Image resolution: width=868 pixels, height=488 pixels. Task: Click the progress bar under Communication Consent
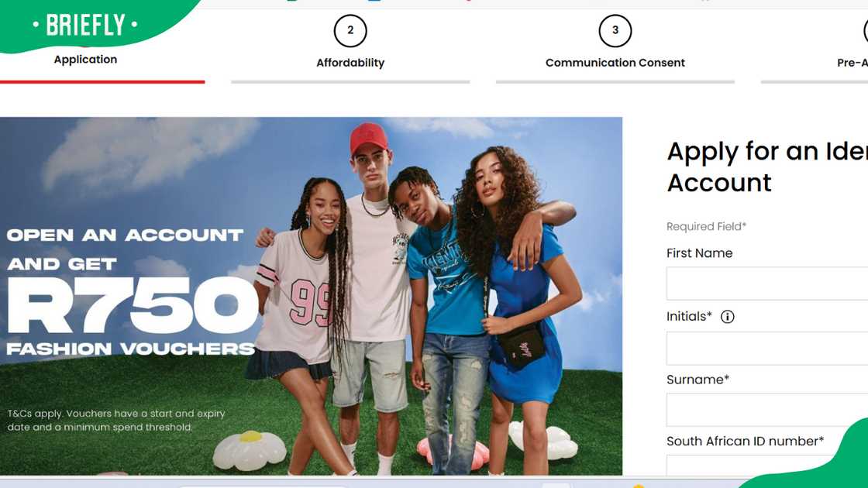click(x=615, y=82)
